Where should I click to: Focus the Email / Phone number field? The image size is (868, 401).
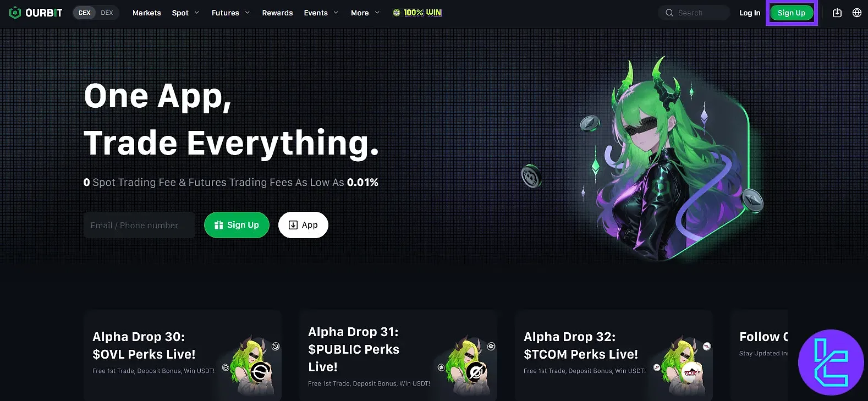tap(139, 225)
